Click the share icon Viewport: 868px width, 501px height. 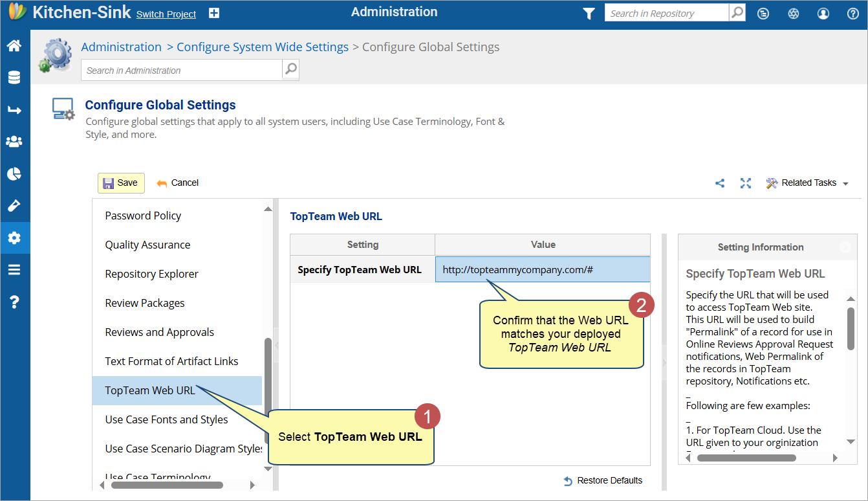pyautogui.click(x=720, y=183)
